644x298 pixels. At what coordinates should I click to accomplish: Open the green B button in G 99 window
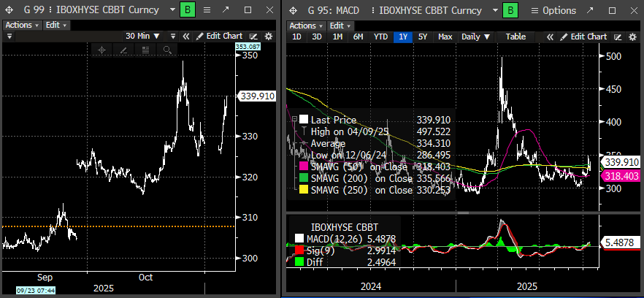click(x=188, y=10)
